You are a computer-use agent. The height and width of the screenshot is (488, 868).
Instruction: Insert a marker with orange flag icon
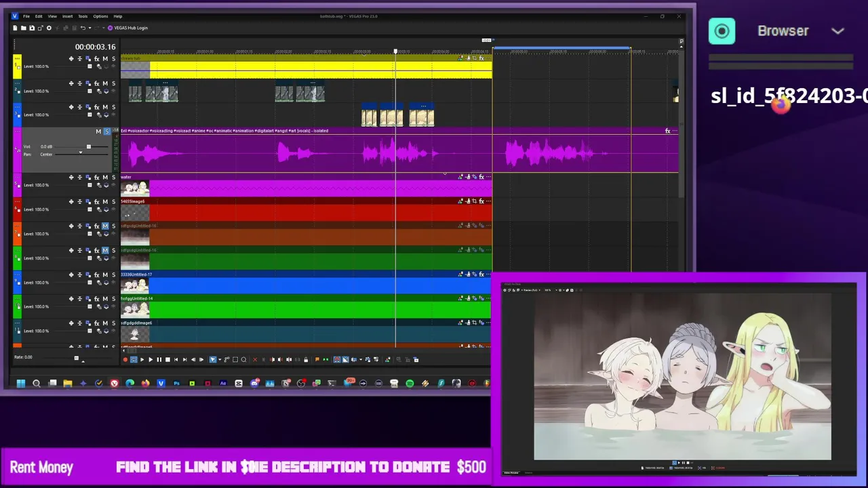pos(317,359)
